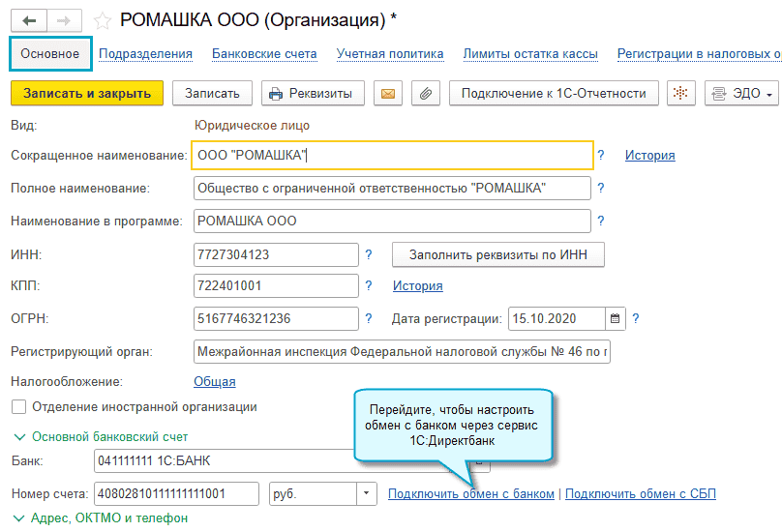Open calendar picker for registration date

(x=616, y=318)
